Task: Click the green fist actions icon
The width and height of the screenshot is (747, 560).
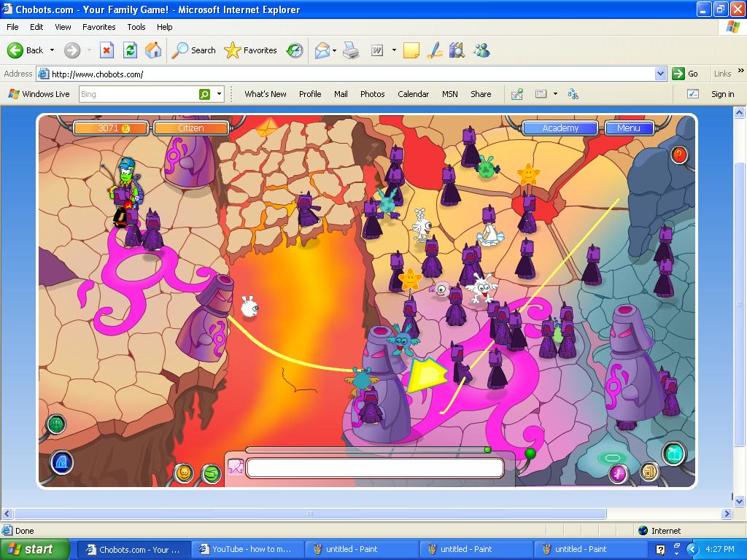Action: pos(56,424)
